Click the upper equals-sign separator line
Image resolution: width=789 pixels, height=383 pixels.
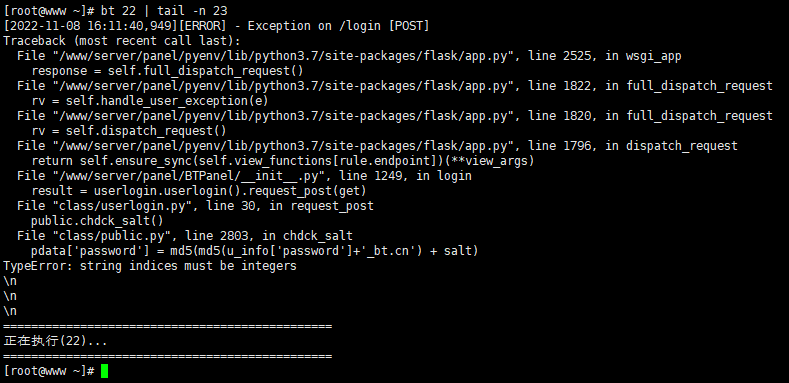pyautogui.click(x=167, y=327)
